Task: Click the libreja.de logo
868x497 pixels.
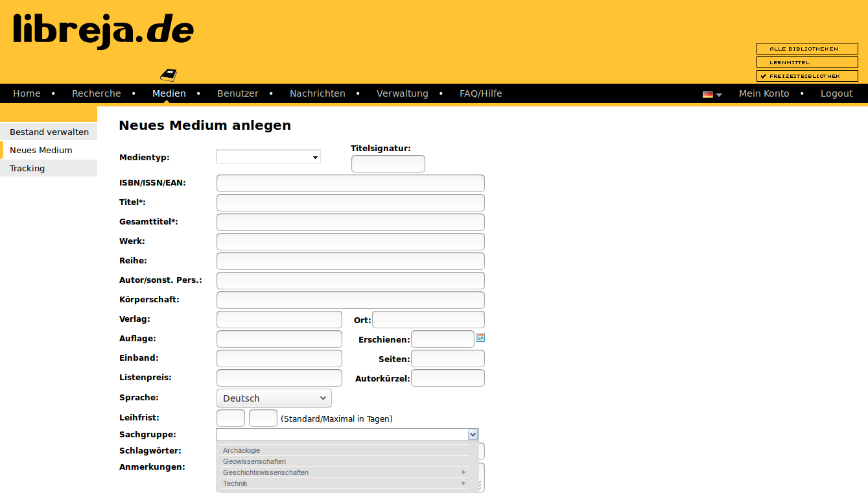Action: click(104, 30)
